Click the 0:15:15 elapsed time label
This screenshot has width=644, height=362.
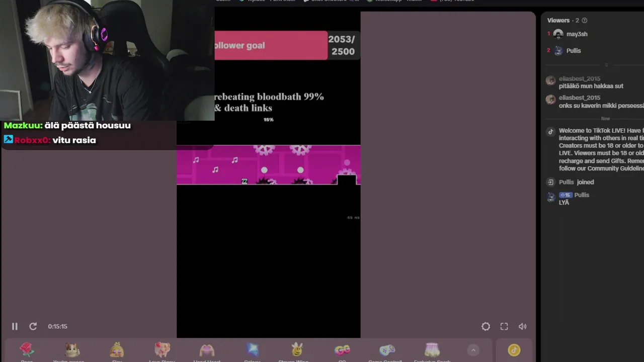[x=57, y=326]
